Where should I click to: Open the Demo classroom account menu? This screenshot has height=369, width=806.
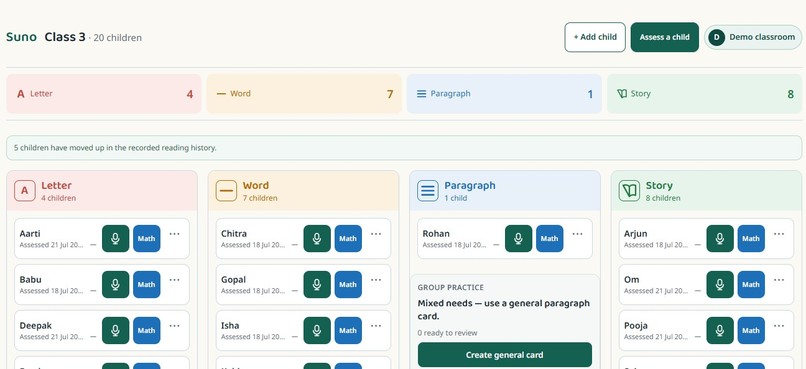tap(753, 37)
